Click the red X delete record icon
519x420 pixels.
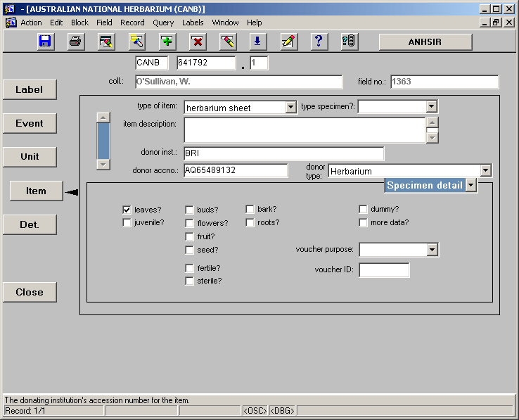[198, 42]
